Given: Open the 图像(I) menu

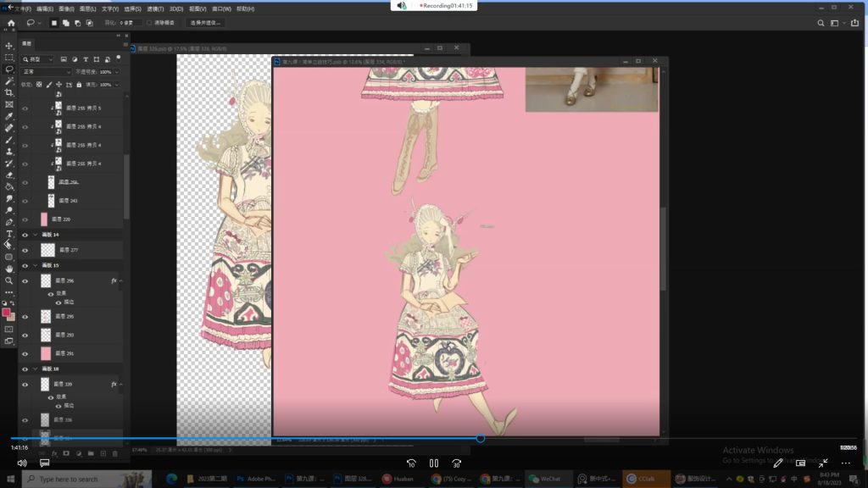Looking at the screenshot, I should click(65, 8).
